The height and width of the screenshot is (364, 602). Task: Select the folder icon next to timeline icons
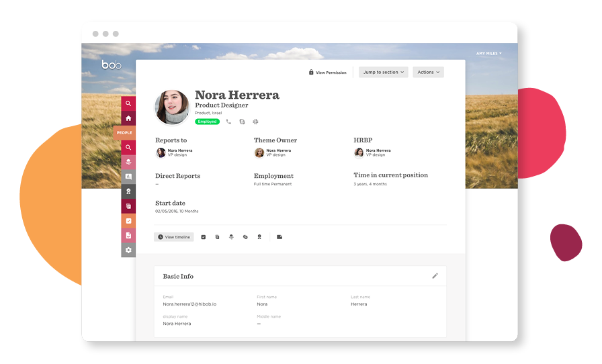click(279, 237)
